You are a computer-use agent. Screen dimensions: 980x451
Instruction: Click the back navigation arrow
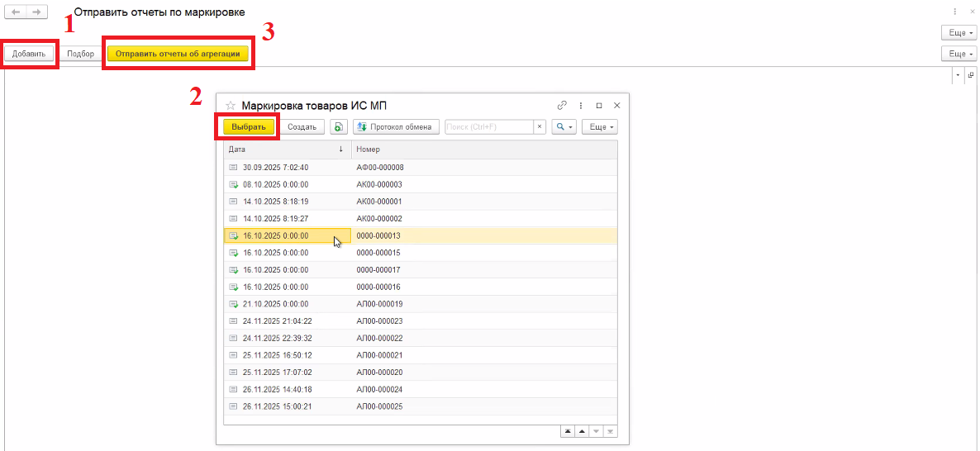16,12
